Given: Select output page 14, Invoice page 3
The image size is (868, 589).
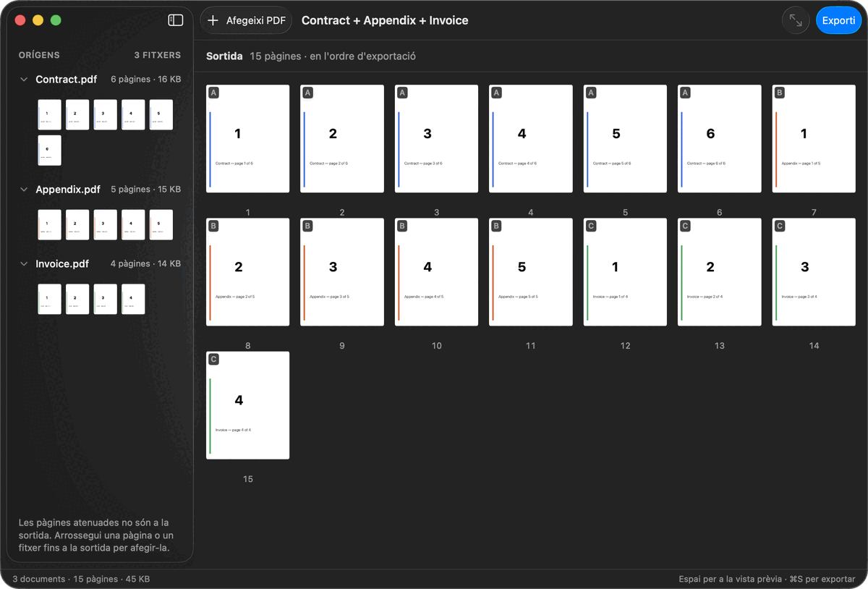Looking at the screenshot, I should point(814,272).
